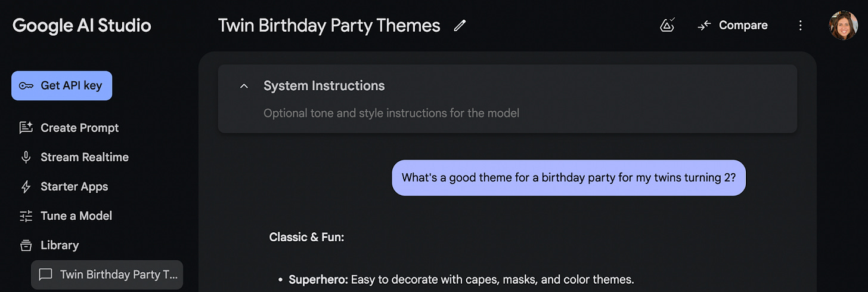Click the Compare button
The width and height of the screenshot is (868, 292).
732,26
